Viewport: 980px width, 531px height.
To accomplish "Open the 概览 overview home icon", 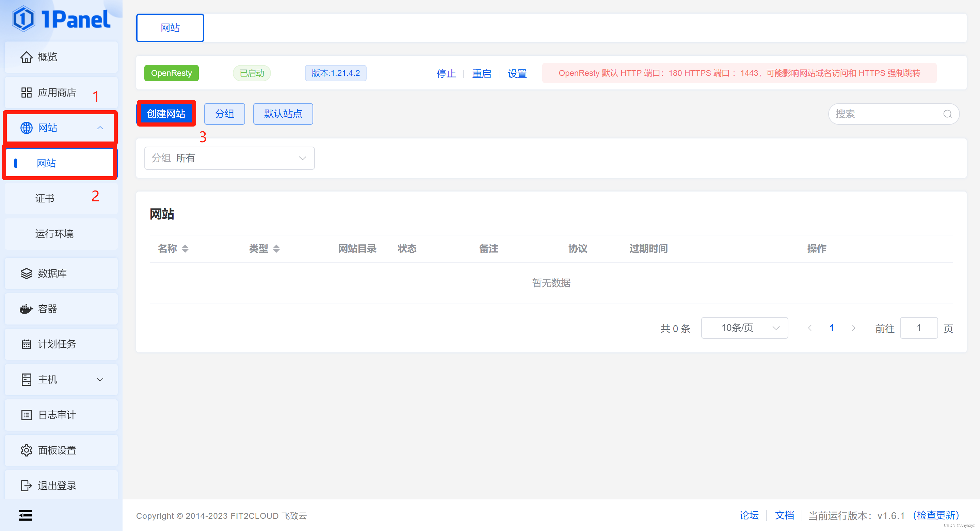I will [x=26, y=57].
